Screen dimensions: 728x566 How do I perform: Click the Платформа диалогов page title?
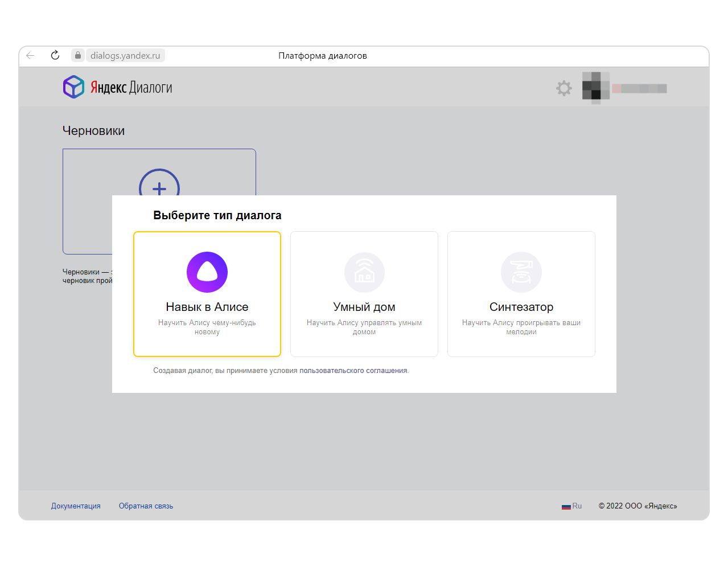[323, 56]
